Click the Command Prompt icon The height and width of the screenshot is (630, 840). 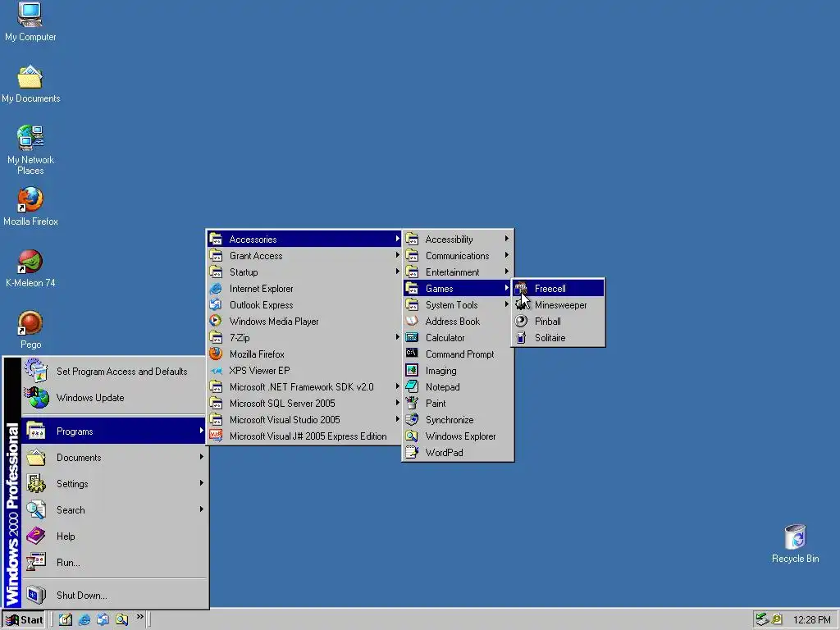[412, 354]
